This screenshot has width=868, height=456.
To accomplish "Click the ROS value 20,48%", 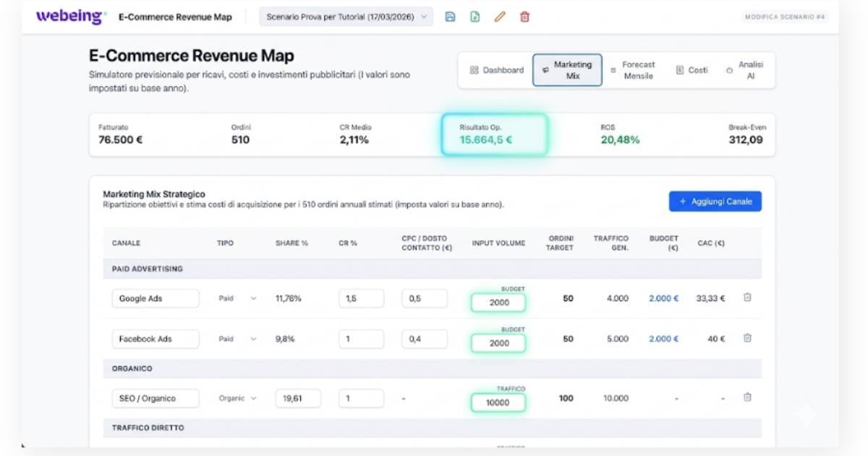I will [620, 140].
